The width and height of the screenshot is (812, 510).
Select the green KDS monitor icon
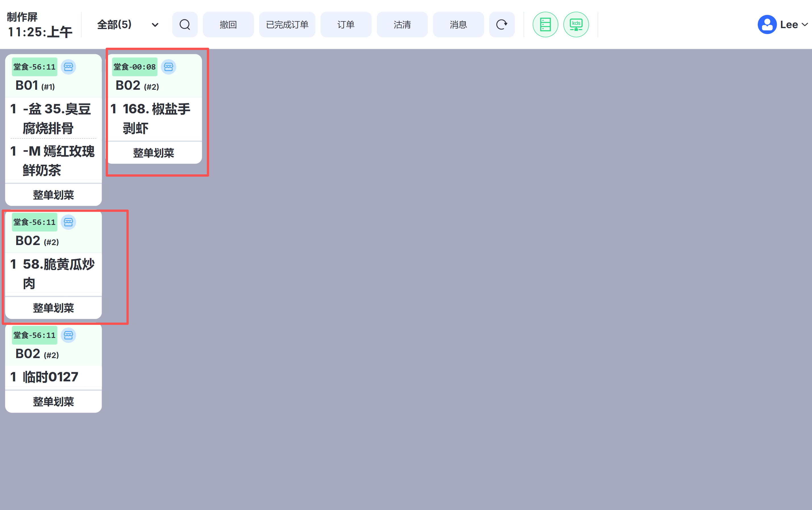click(x=576, y=25)
